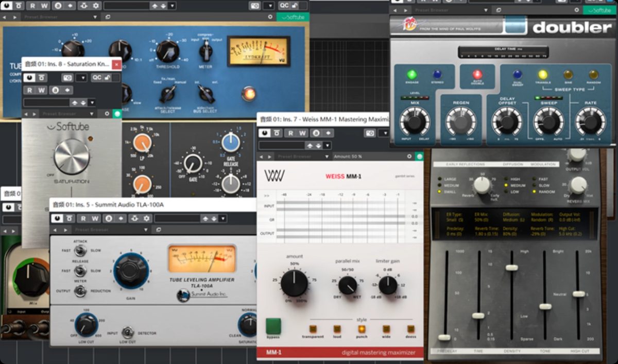Click green Softube logo button in doubler window
The height and width of the screenshot is (364, 618).
click(x=600, y=10)
